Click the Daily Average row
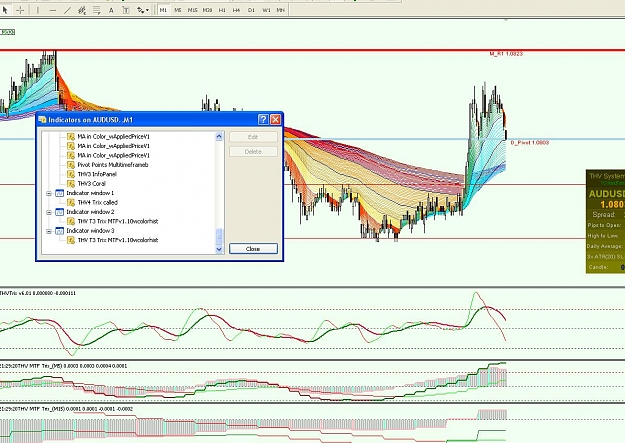Viewport: 625px width, 443px height. tap(605, 246)
